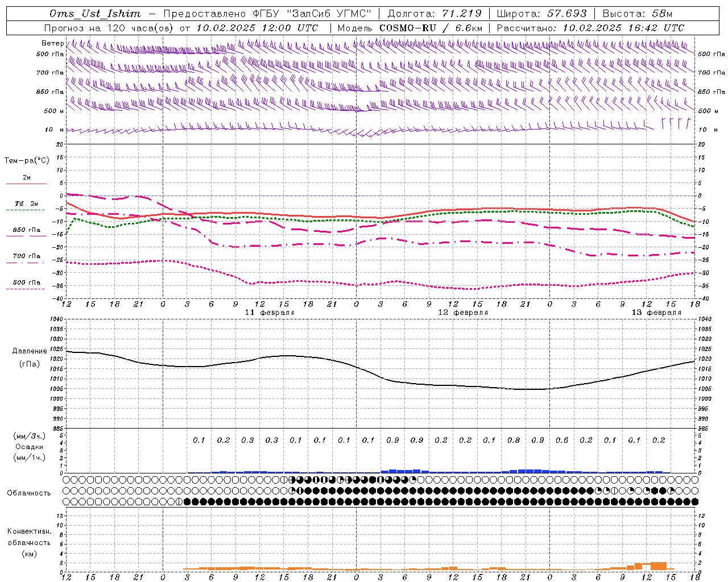Click the right-side 850 гПа wind label
Viewport: 728px width, 582px height.
click(x=712, y=92)
